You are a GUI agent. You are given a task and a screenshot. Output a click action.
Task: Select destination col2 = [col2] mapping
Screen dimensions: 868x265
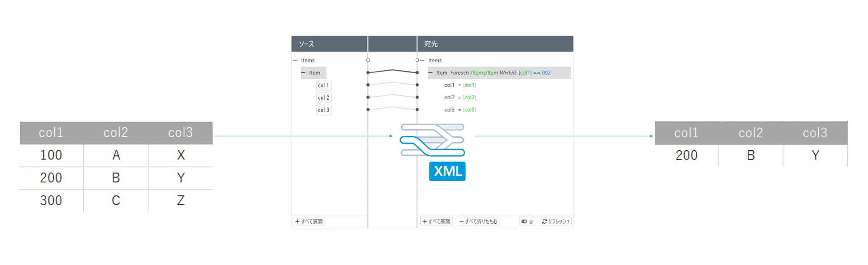point(460,97)
